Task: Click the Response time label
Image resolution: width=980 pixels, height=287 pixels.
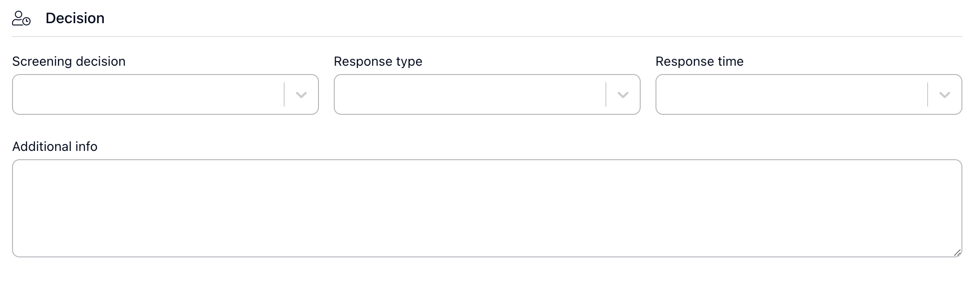Action: [700, 61]
